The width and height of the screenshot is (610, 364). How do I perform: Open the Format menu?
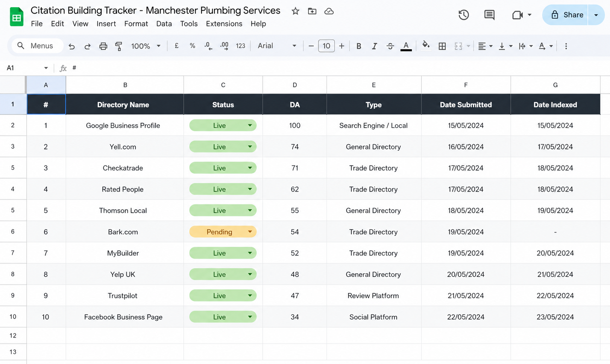136,24
